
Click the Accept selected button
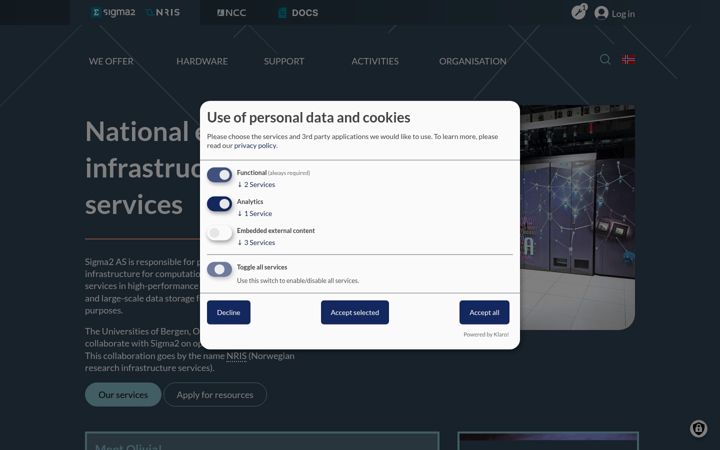[x=355, y=312]
